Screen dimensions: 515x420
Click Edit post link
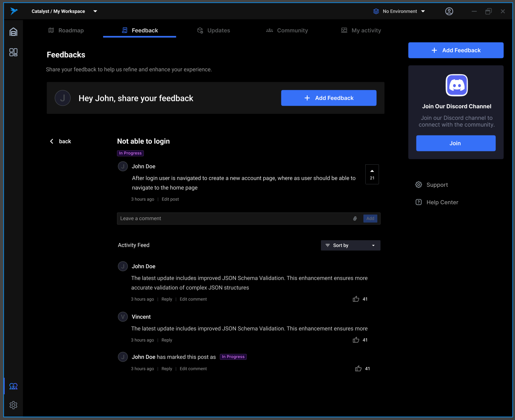click(x=170, y=199)
